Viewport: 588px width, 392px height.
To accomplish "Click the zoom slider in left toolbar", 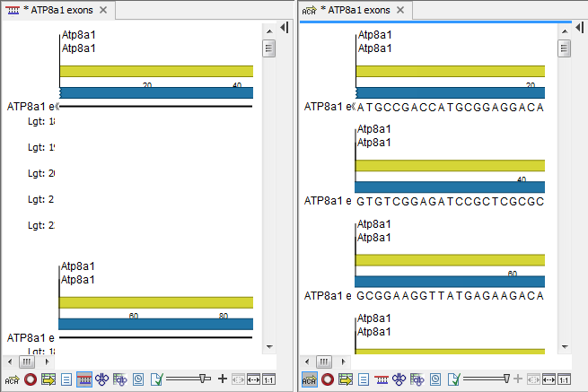I will [205, 379].
